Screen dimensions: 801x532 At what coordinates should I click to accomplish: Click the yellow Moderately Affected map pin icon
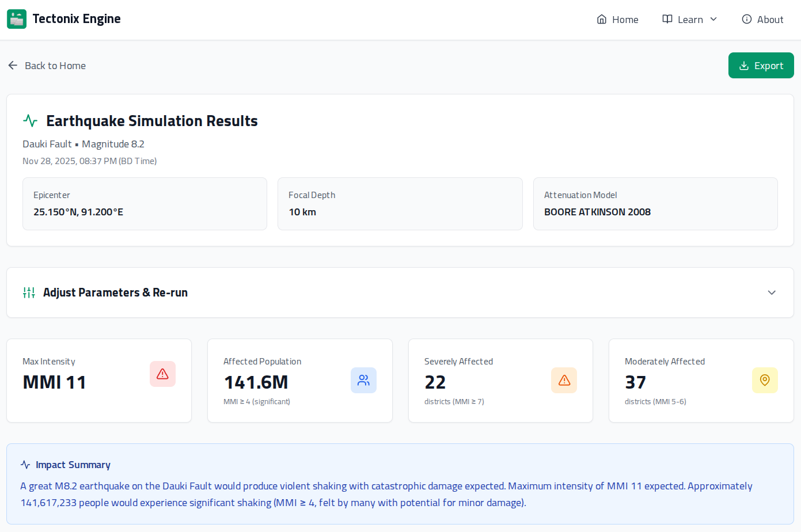[x=765, y=380]
